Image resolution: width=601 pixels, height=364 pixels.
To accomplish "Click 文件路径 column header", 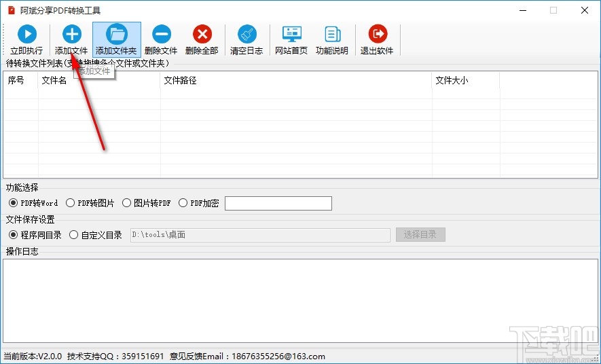I will 296,80.
